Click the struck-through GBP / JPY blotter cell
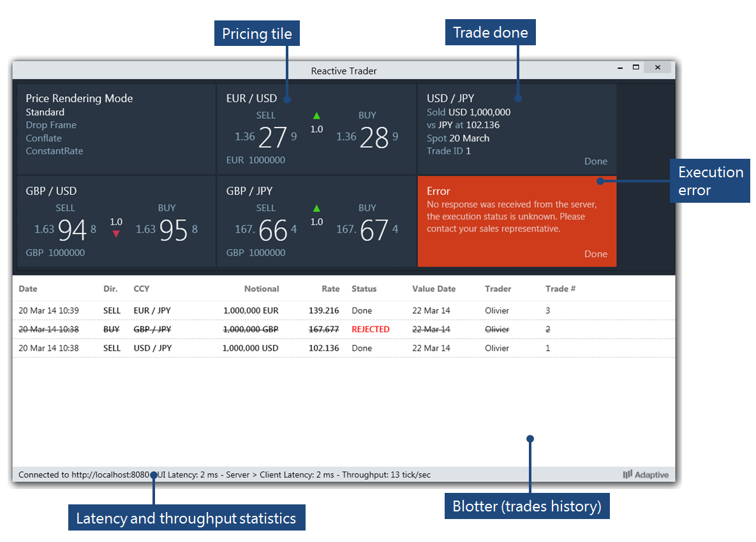The height and width of the screenshot is (542, 756). pyautogui.click(x=152, y=330)
